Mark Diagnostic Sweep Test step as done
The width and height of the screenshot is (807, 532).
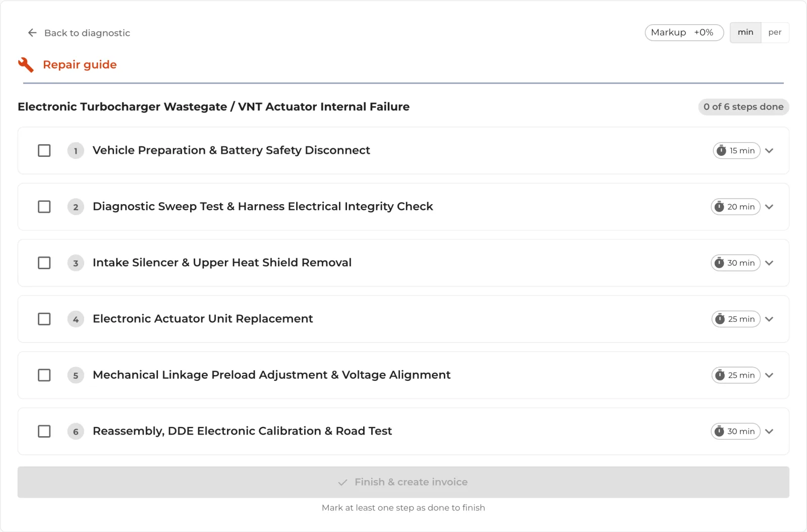coord(44,207)
